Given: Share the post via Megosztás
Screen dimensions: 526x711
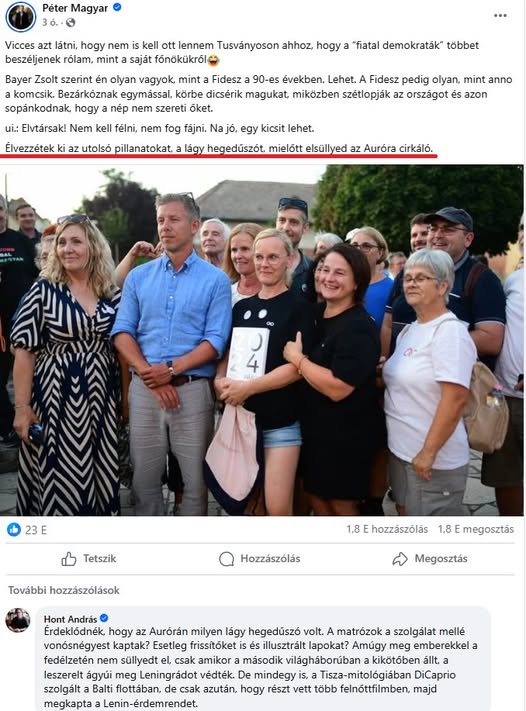Looking at the screenshot, I should (430, 559).
